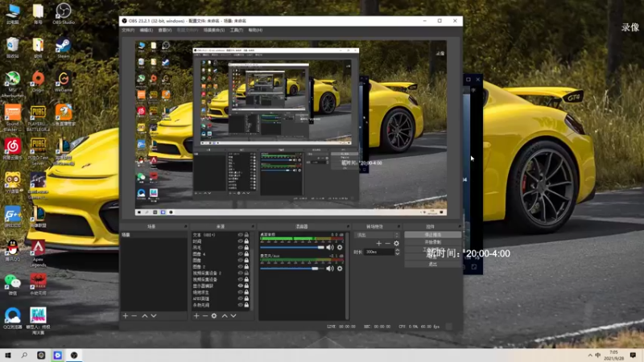Mute the 麦克风/Aux speaker icon

(330, 269)
